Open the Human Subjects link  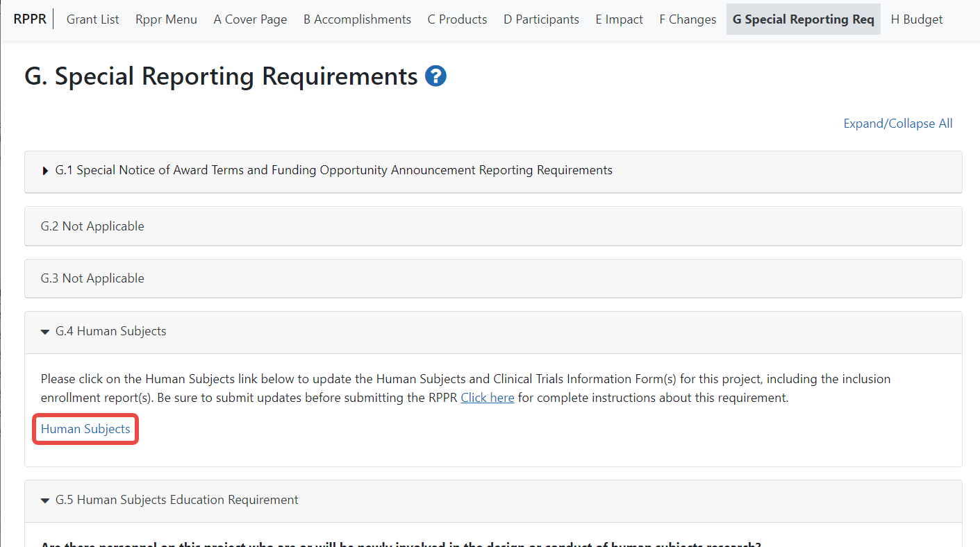(85, 429)
